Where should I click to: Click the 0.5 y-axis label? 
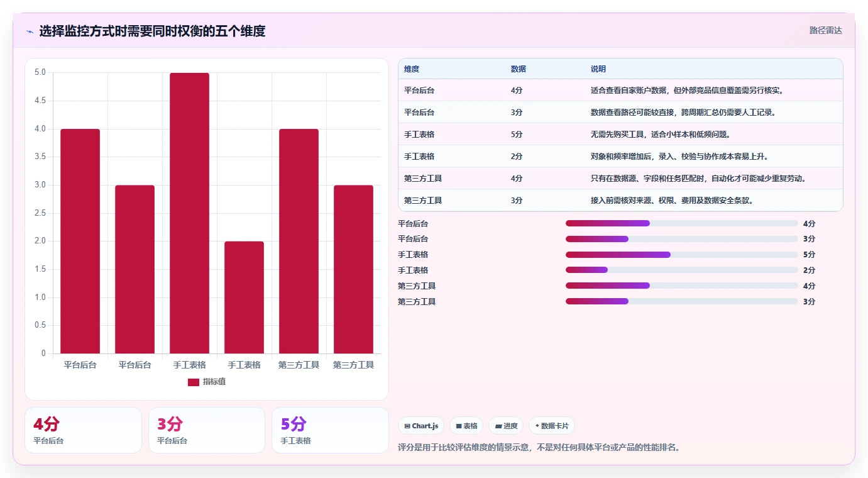[x=40, y=325]
